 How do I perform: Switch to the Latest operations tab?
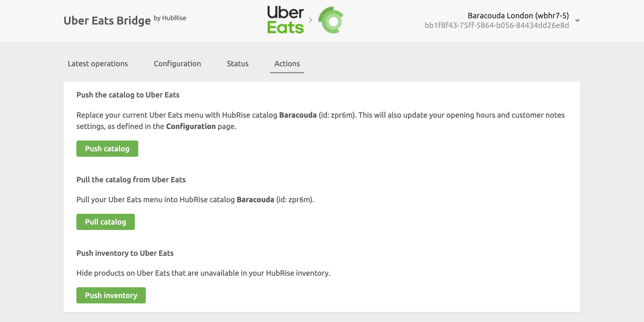click(x=98, y=64)
